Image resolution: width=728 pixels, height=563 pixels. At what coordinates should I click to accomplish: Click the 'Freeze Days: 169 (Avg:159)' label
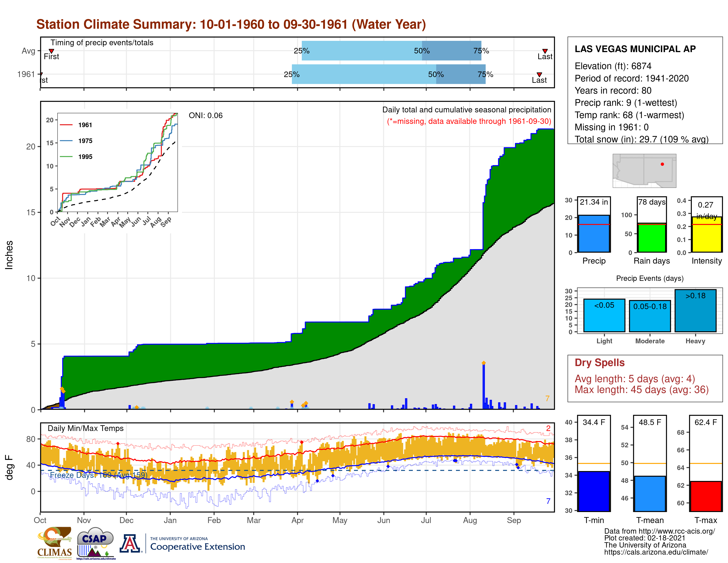(99, 475)
